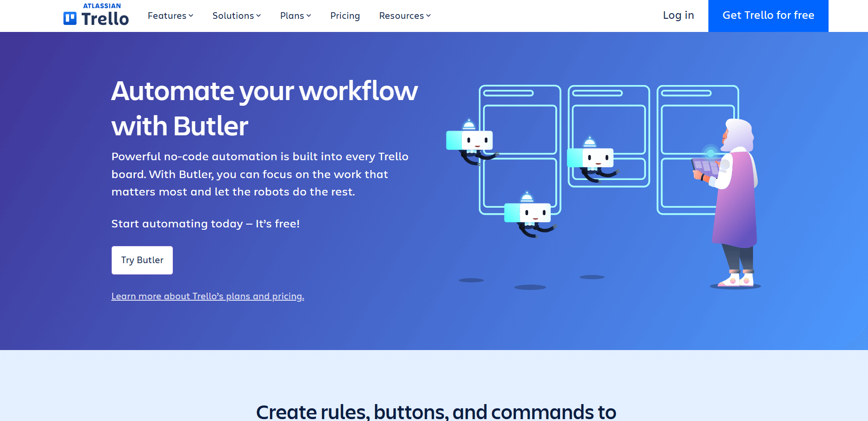Click 'Create rules, buttons, and commands to' heading
This screenshot has width=868, height=421.
pyautogui.click(x=436, y=412)
